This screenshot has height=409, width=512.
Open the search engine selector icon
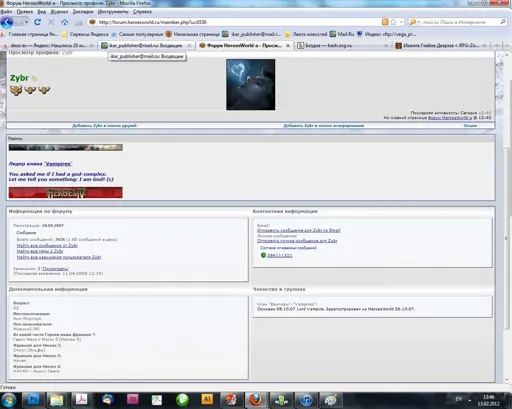point(413,22)
